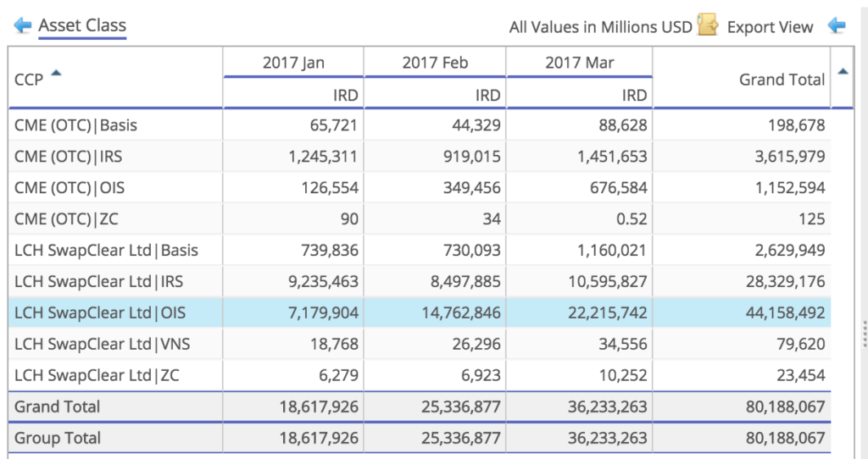This screenshot has width=868, height=459.
Task: Select the CME (OTC)|Basis row label
Action: (x=75, y=125)
